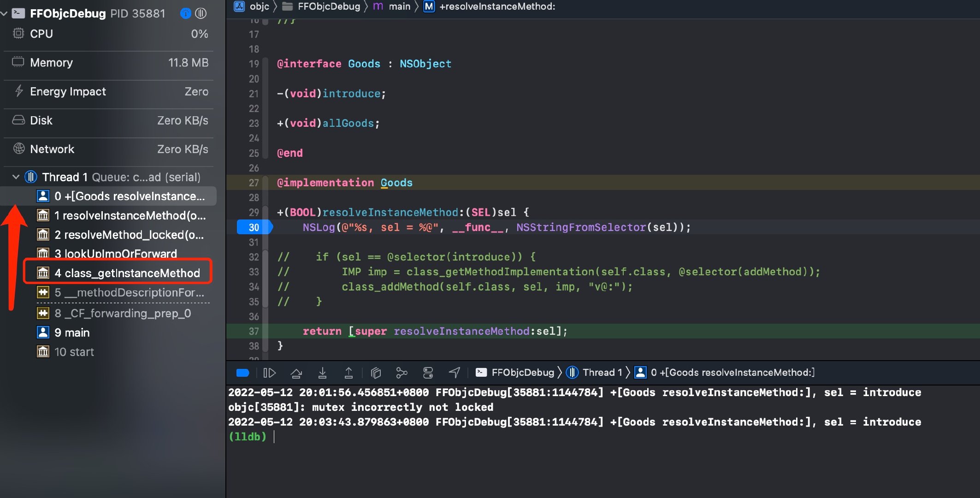Toggle breakpoints activation in debug bar
Screen dimensions: 980x498
click(x=242, y=373)
